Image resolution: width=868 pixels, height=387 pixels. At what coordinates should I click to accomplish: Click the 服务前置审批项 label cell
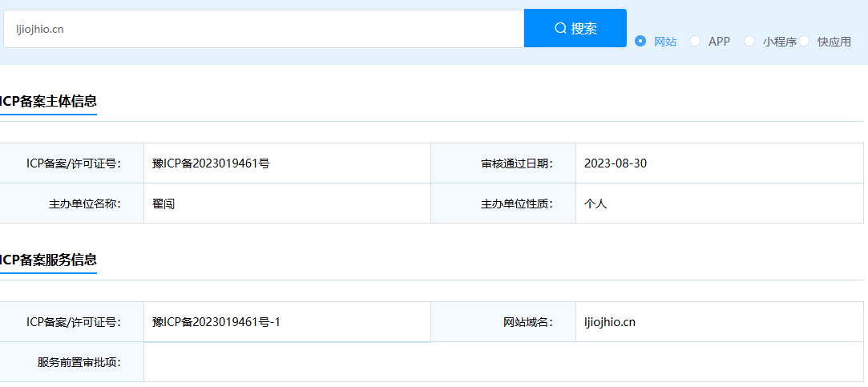(x=79, y=362)
